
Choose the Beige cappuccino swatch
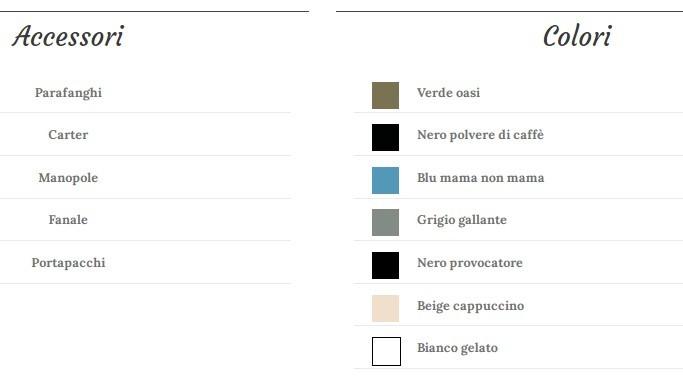click(x=385, y=308)
